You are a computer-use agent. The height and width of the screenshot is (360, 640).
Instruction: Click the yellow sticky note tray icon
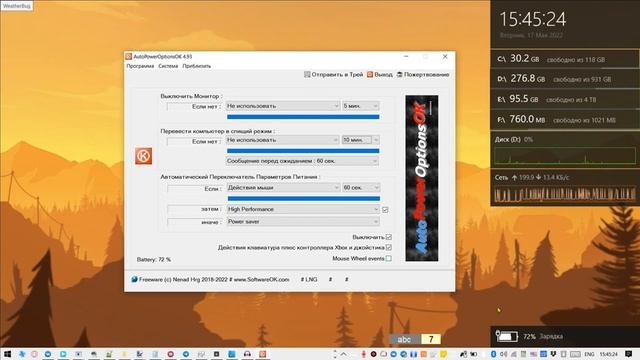[x=444, y=354]
